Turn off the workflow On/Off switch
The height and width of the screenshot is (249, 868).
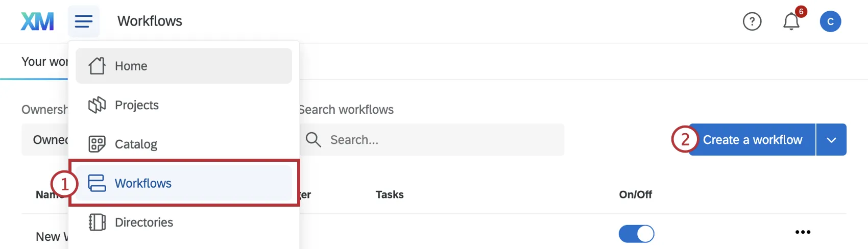(636, 234)
